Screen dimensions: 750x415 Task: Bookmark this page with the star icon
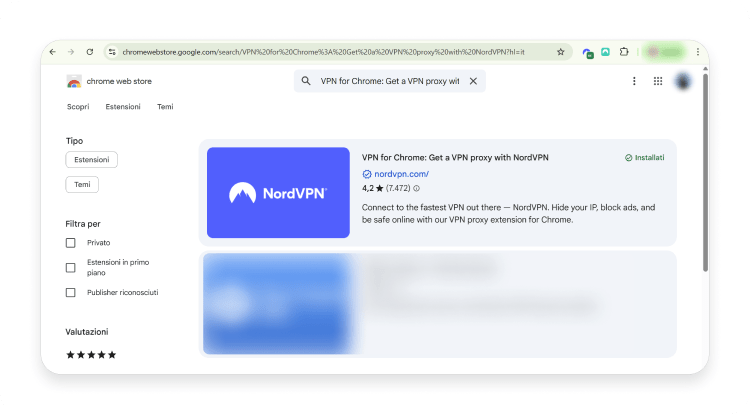pos(561,52)
